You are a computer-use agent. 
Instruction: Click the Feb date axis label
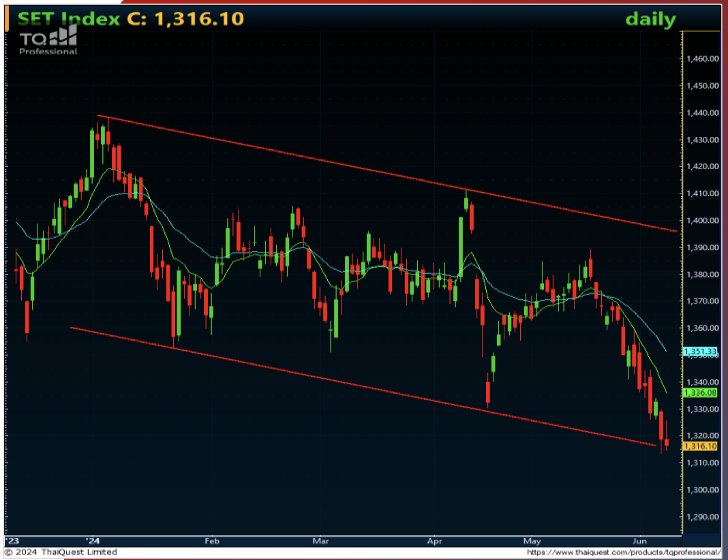(212, 541)
